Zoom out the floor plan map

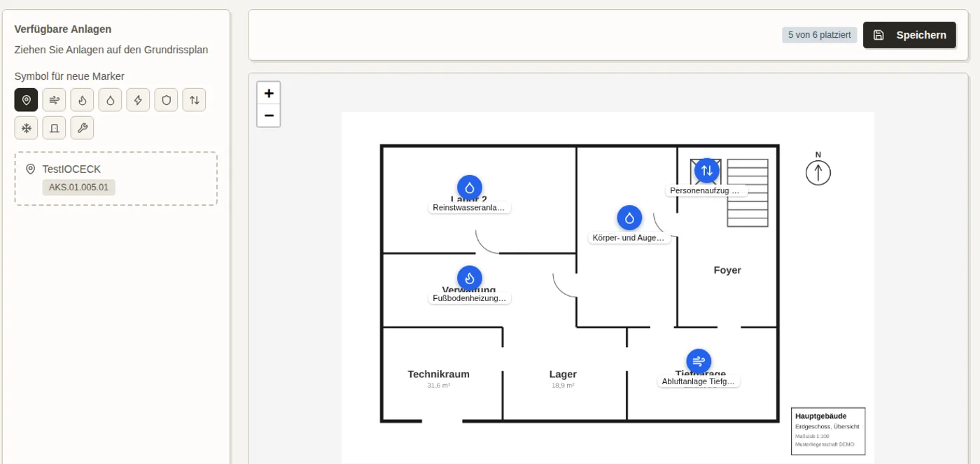[x=269, y=115]
